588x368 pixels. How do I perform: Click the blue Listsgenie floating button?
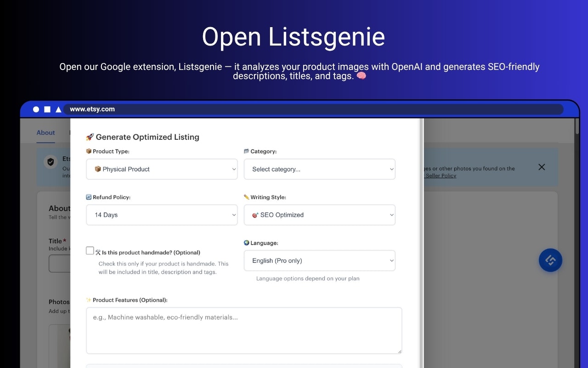[550, 260]
